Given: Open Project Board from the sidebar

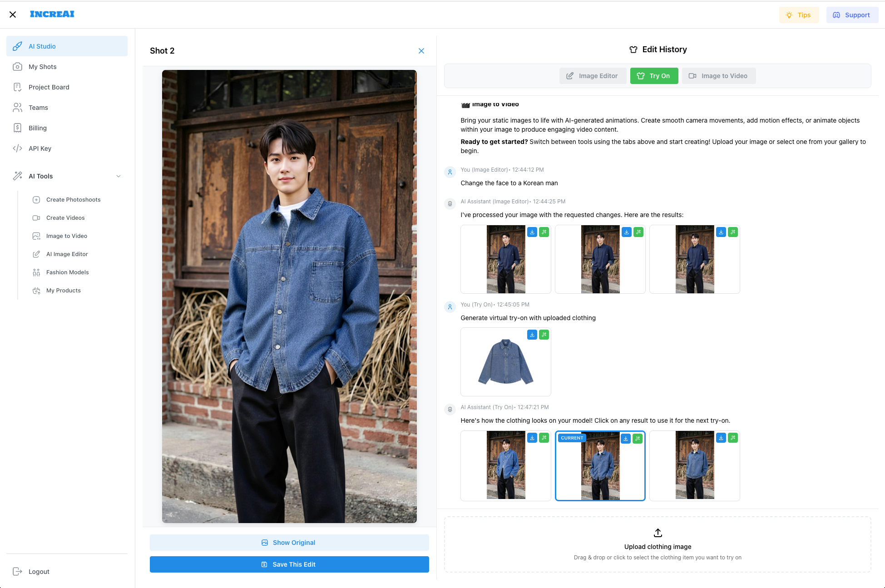Looking at the screenshot, I should [x=49, y=87].
